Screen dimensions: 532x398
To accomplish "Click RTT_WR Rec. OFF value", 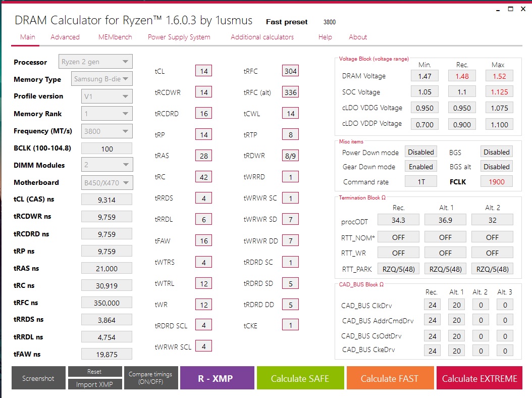I will (x=398, y=253).
